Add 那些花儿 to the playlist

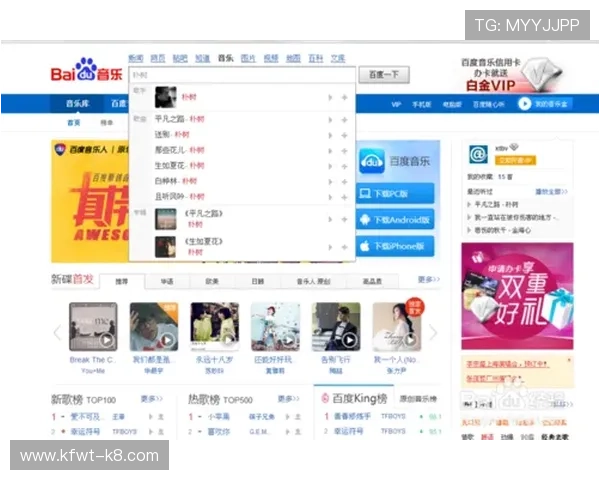[x=344, y=151]
